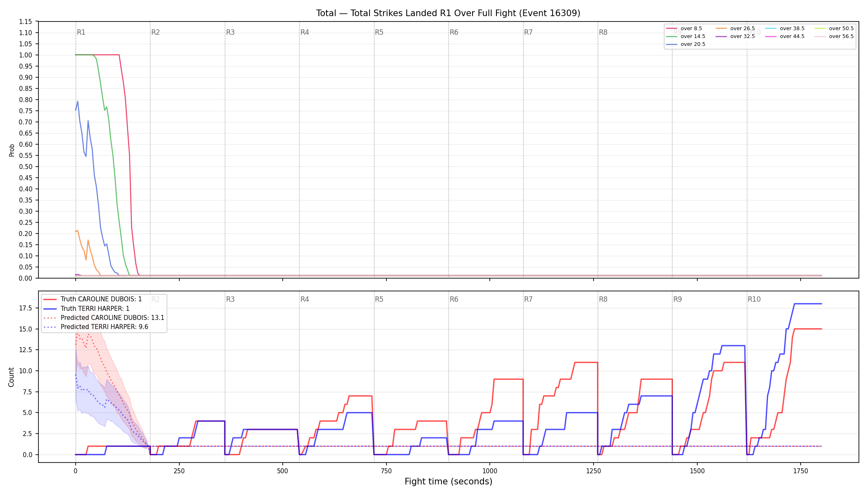Click the R6 round marker in Prob chart
This screenshot has width=868, height=496.
(x=454, y=32)
